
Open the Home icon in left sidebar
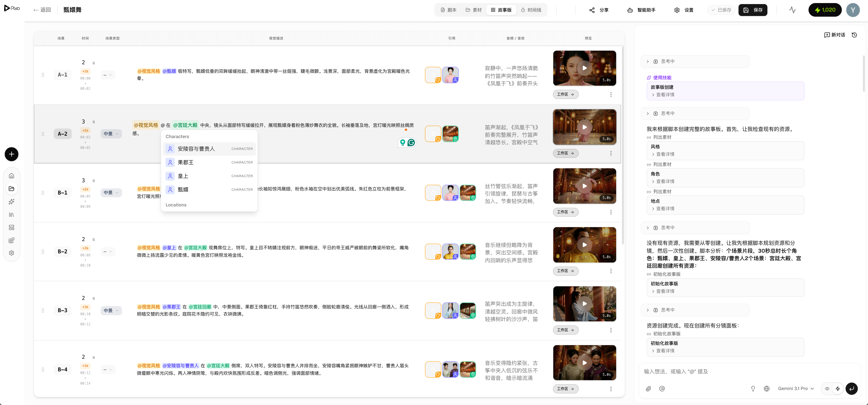12,176
